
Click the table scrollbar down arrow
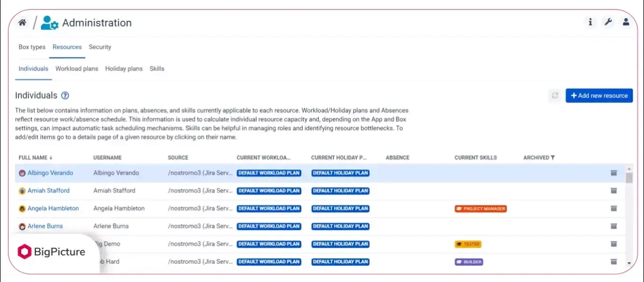(x=629, y=263)
